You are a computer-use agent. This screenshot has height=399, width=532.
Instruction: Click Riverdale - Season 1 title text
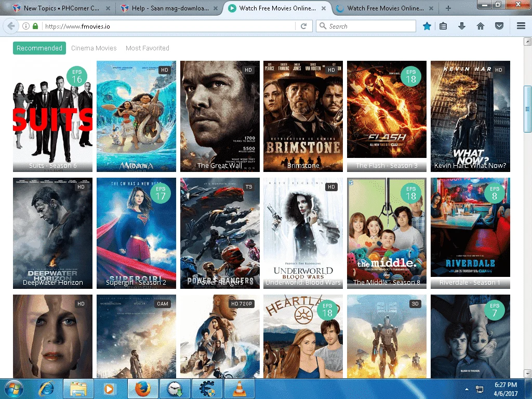click(x=470, y=283)
